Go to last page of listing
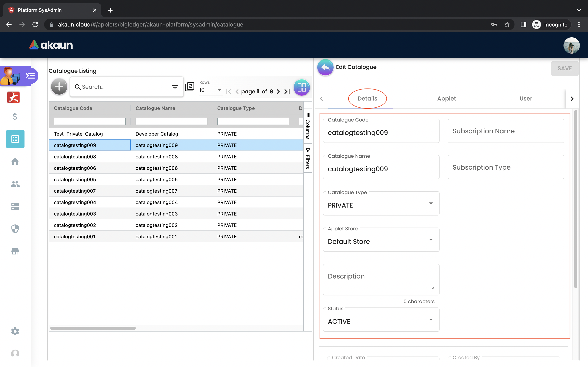 (287, 92)
